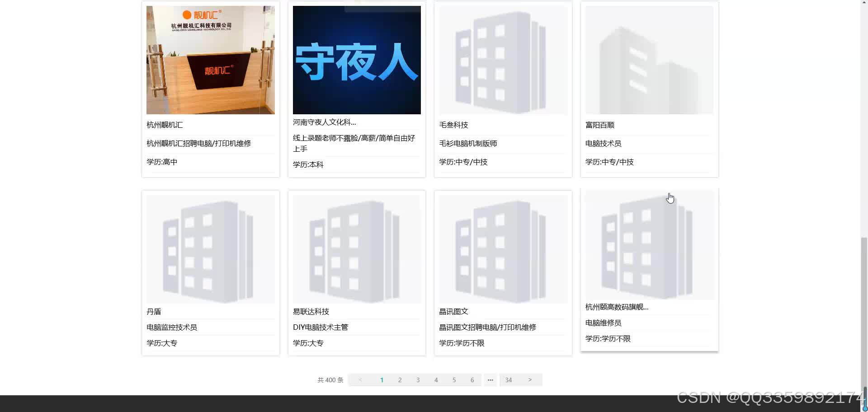Viewport: 868px width, 412px height.
Task: Open last page 34
Action: (x=509, y=379)
